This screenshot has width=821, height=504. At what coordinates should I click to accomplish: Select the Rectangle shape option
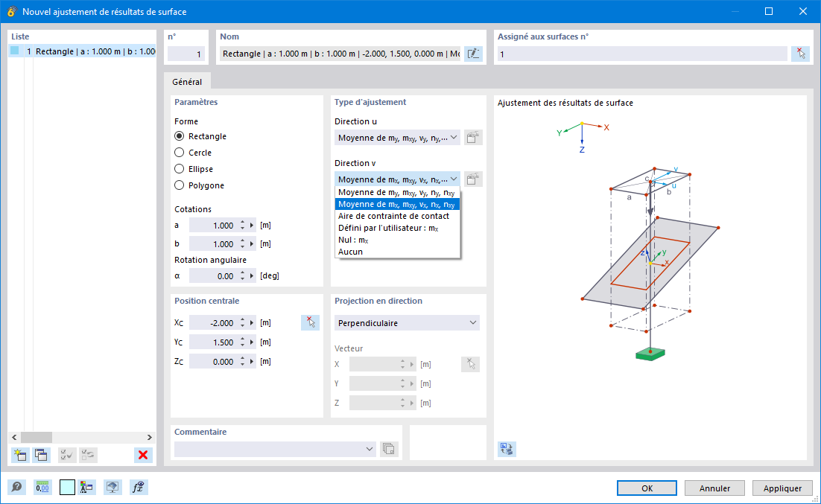click(x=179, y=136)
